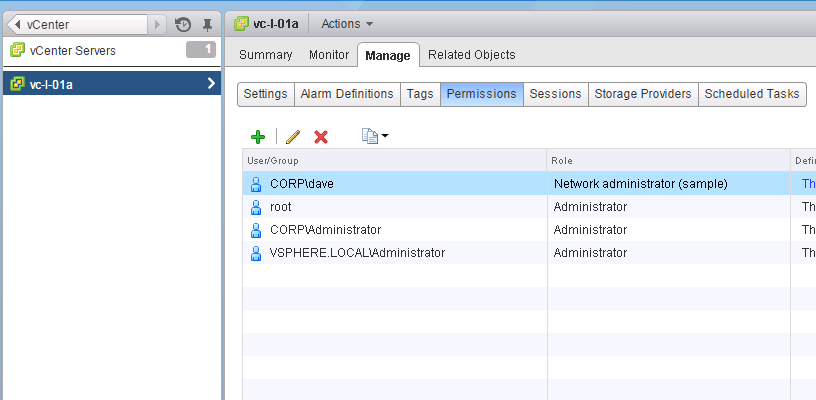This screenshot has width=816, height=400.
Task: Expand the vc-l-01a chevron in navigator
Action: (210, 84)
